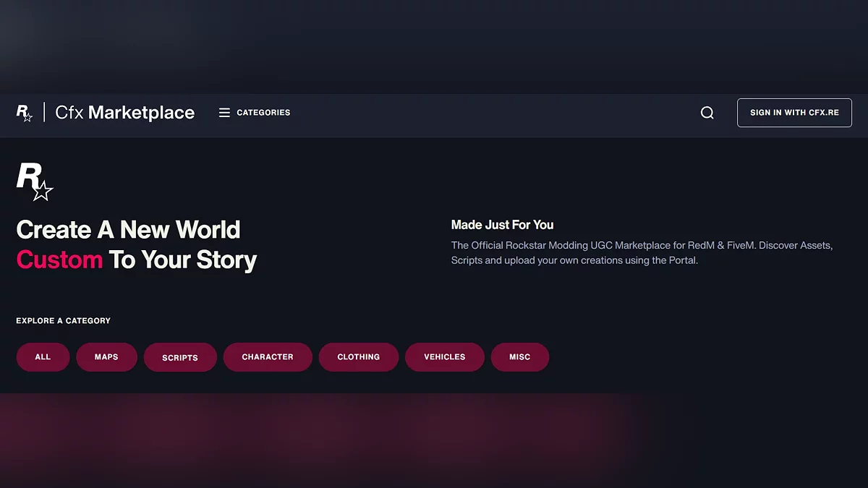Click the Rockstar logo in the navigation bar
Image resolution: width=868 pixels, height=488 pixels.
[x=25, y=113]
